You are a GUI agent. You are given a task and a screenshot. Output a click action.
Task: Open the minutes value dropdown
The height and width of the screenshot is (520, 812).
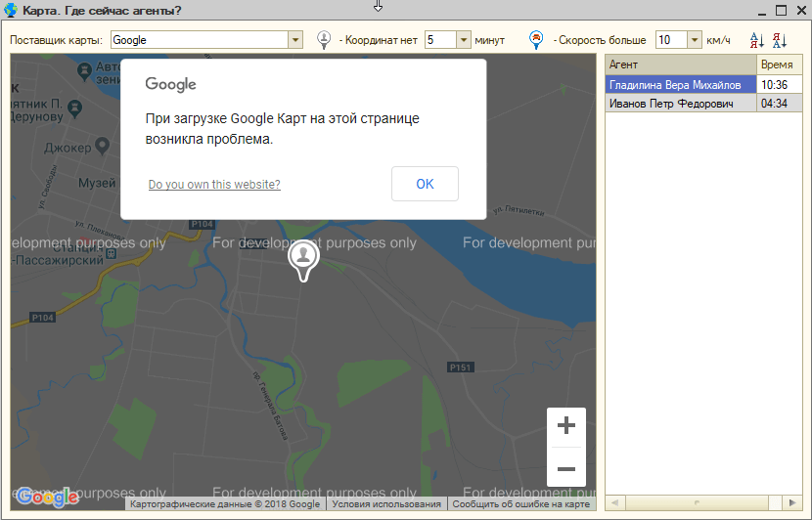click(x=464, y=40)
